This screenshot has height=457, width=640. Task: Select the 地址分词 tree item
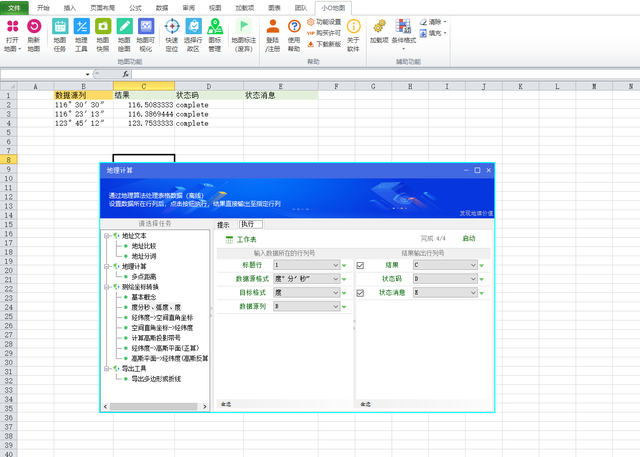tap(144, 256)
